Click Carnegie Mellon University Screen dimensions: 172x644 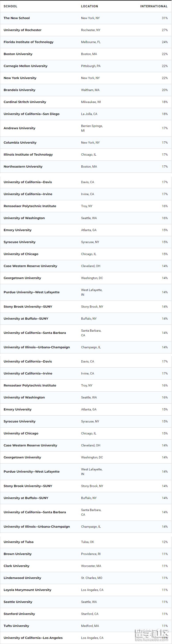coord(25,66)
